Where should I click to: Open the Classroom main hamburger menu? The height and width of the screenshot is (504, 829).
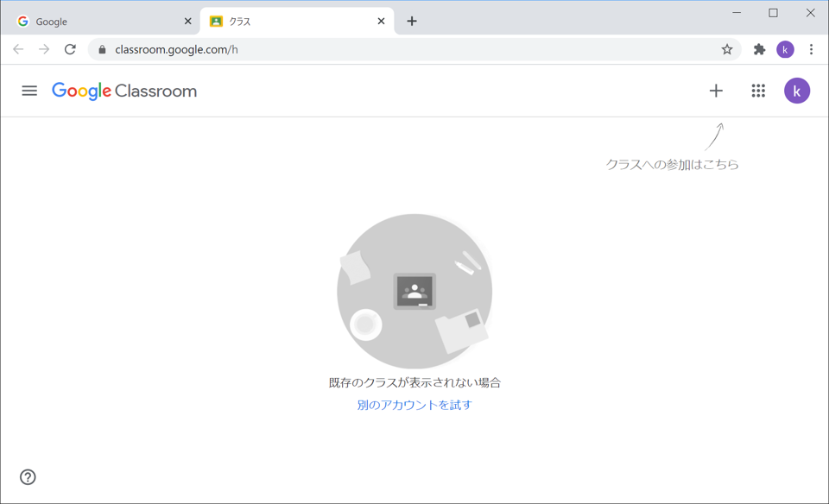(x=29, y=91)
